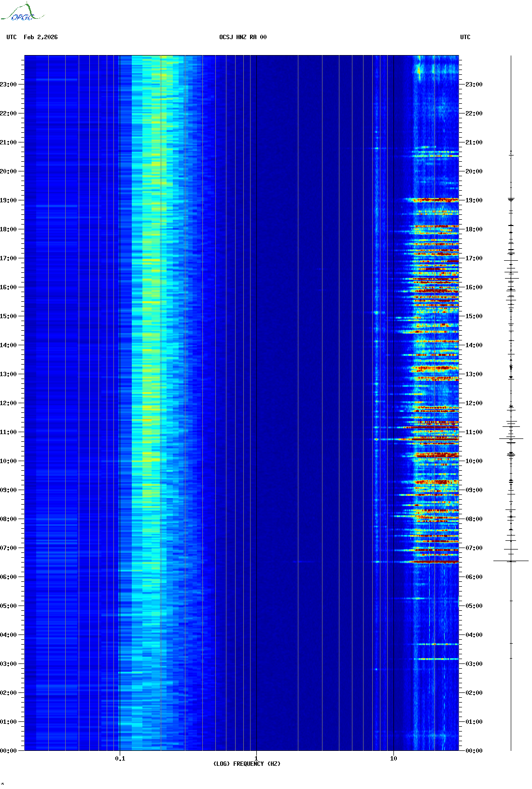Click the Feb 2,2026 date label
This screenshot has height=789, width=532.
point(41,37)
